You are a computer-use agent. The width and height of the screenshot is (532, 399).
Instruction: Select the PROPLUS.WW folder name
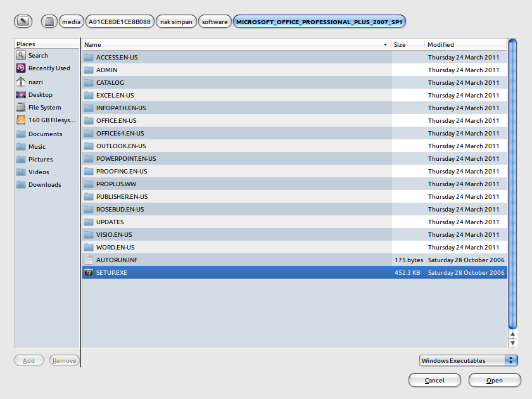pos(116,184)
